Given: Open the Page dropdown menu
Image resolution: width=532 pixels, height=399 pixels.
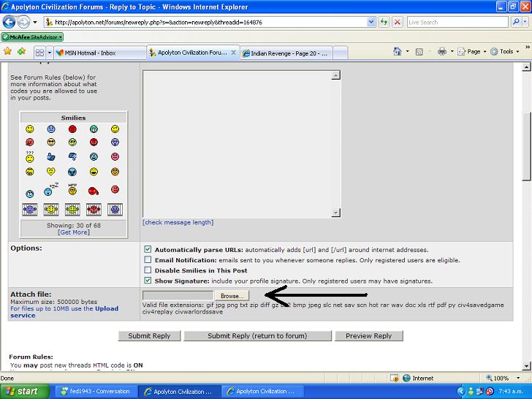Looking at the screenshot, I should pyautogui.click(x=474, y=52).
